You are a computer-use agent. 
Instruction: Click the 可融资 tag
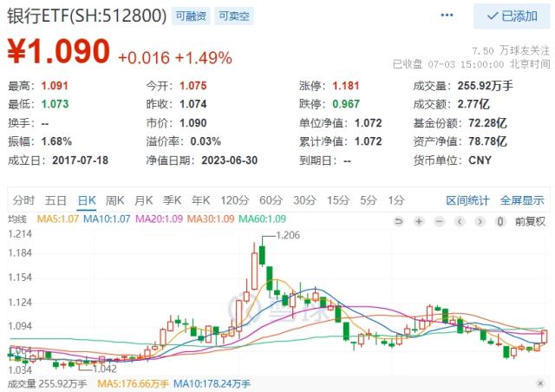click(191, 16)
